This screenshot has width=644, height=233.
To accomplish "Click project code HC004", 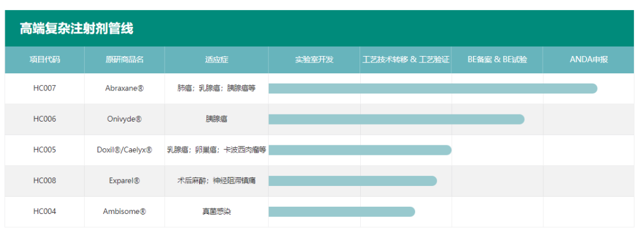I will pos(45,212).
